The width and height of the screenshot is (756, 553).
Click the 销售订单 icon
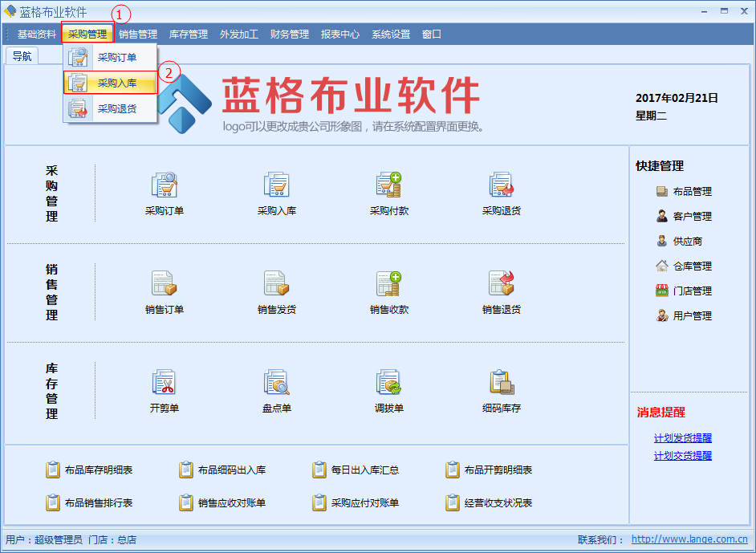(x=165, y=284)
